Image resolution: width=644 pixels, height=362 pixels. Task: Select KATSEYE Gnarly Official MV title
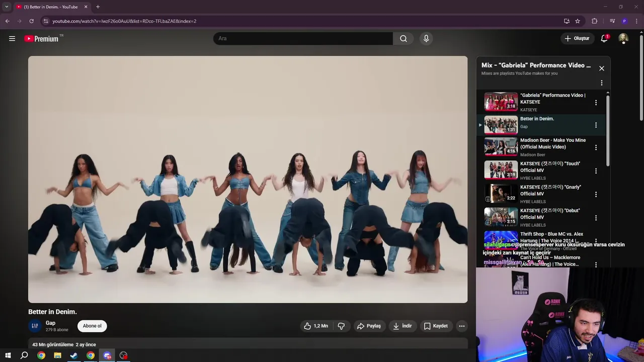pyautogui.click(x=550, y=191)
